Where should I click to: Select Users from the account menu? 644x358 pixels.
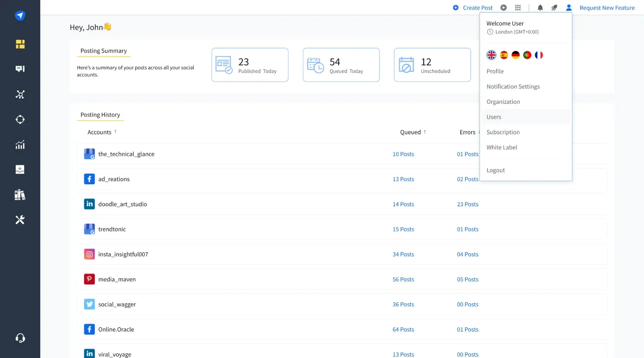point(494,117)
